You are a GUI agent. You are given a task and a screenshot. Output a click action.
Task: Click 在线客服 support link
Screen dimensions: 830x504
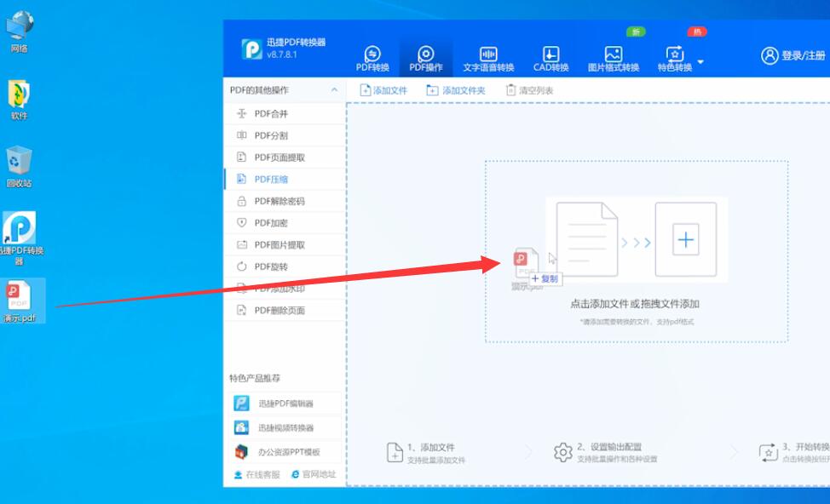click(x=257, y=474)
